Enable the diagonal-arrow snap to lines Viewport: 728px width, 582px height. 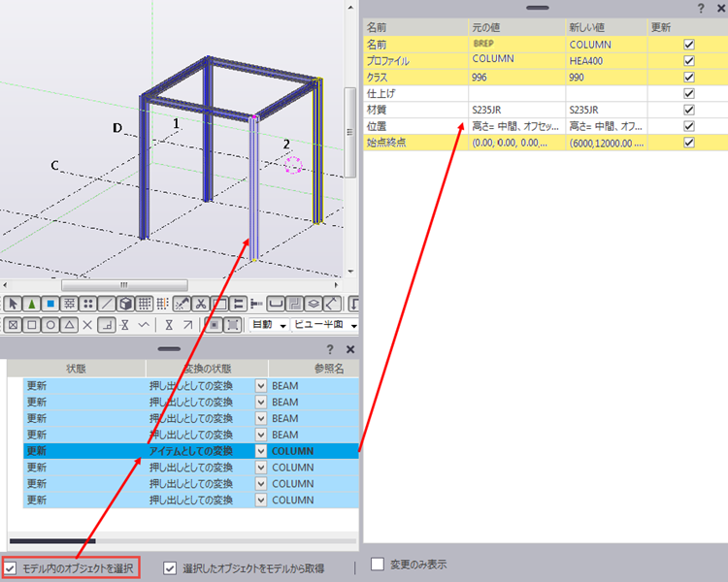pyautogui.click(x=187, y=325)
